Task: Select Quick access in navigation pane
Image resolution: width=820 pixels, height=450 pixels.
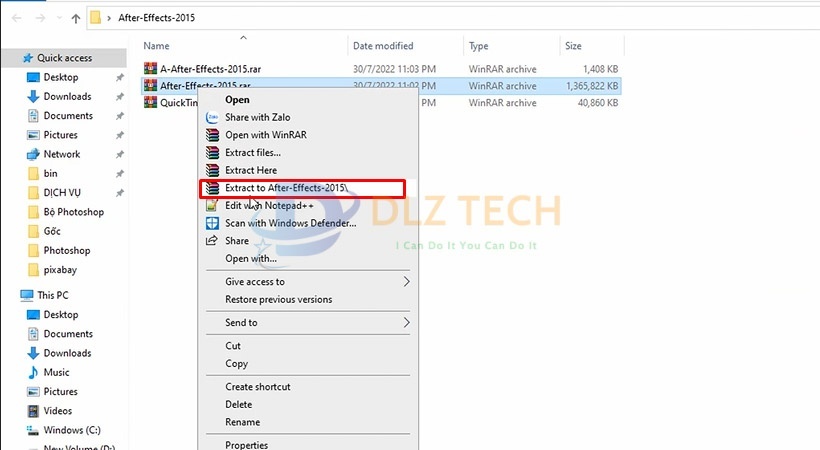Action: point(64,58)
